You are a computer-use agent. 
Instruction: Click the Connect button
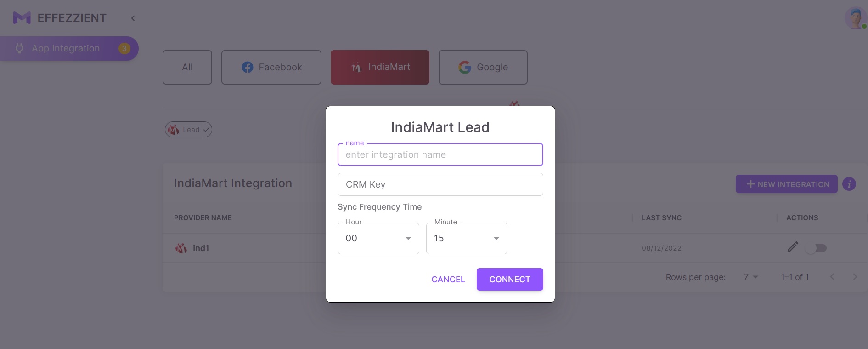click(x=510, y=279)
